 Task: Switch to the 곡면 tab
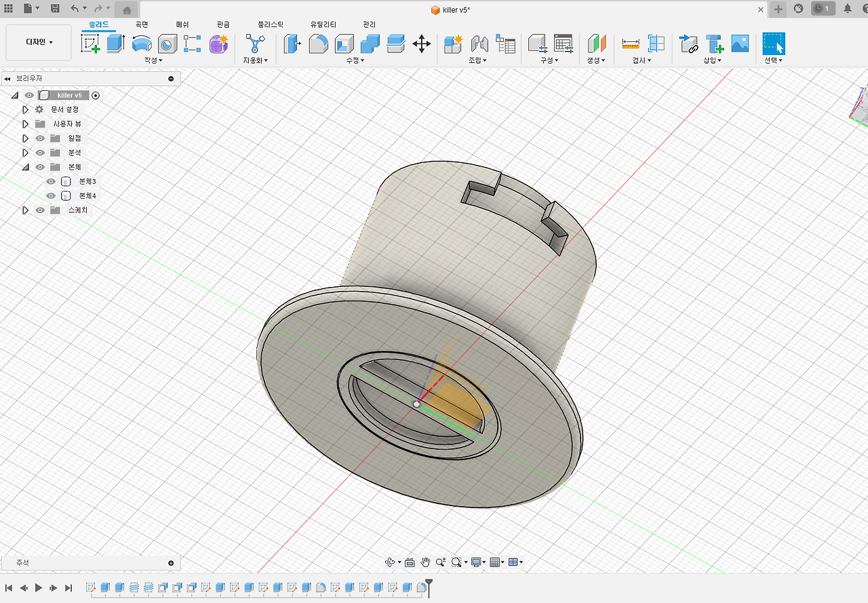coord(142,24)
